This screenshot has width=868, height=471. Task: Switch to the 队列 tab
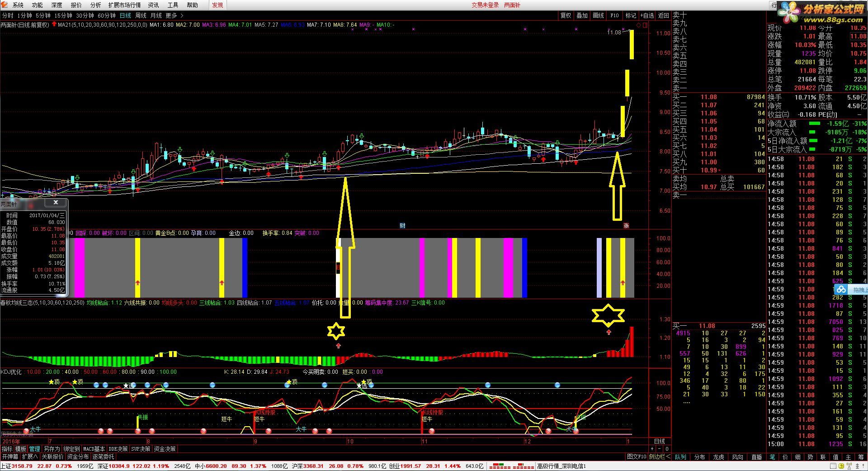tap(680, 457)
